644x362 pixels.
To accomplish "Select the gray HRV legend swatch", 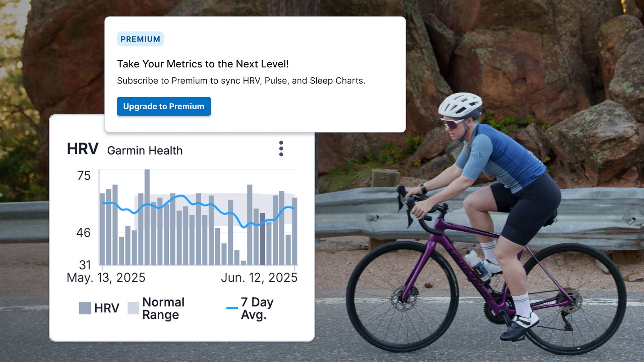I will point(85,307).
